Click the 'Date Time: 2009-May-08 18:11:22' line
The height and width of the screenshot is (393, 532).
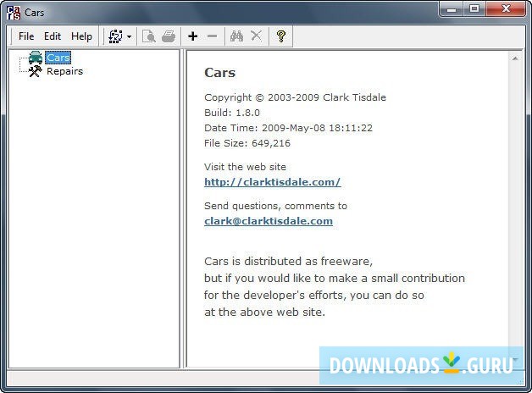288,128
